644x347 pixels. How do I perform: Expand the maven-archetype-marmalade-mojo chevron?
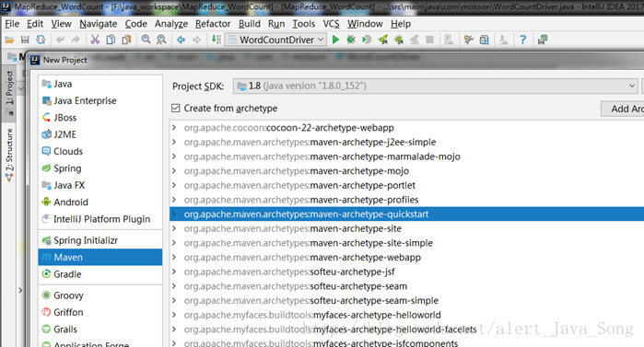coord(174,156)
